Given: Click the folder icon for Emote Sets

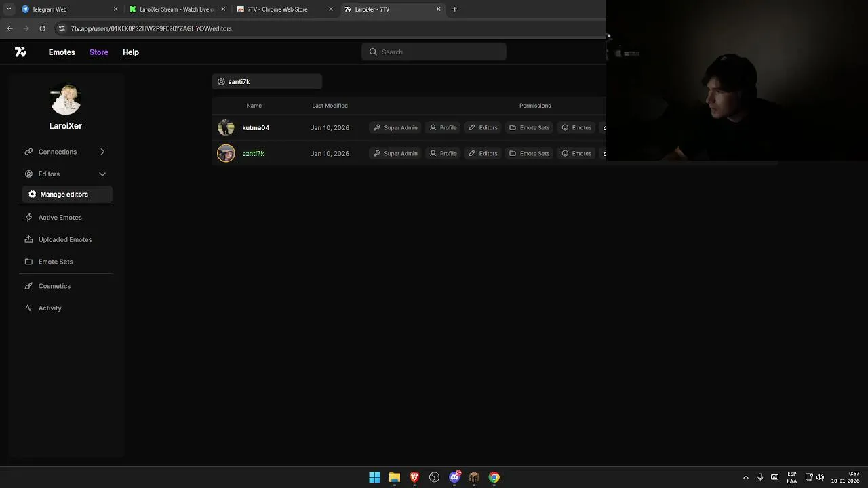Looking at the screenshot, I should [28, 262].
